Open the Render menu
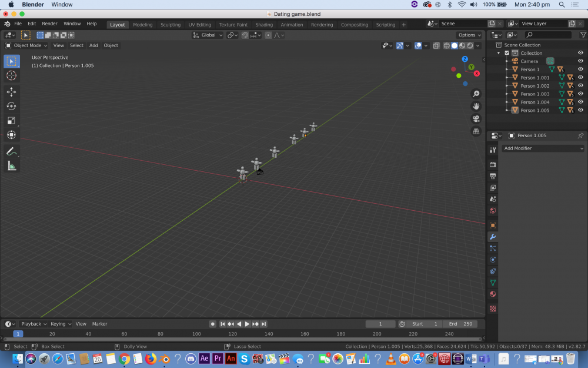588x368 pixels. click(x=49, y=24)
